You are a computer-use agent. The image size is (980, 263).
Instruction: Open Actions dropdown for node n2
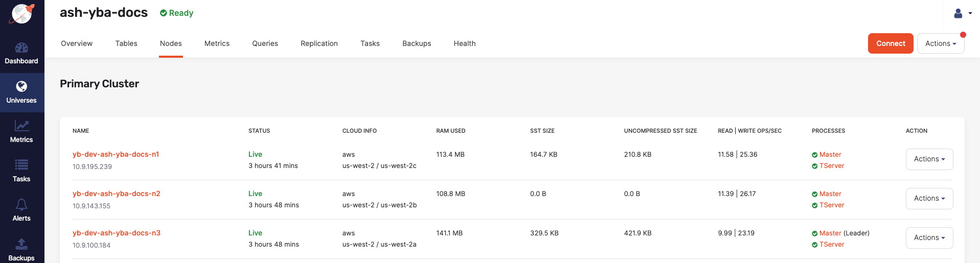pyautogui.click(x=929, y=199)
